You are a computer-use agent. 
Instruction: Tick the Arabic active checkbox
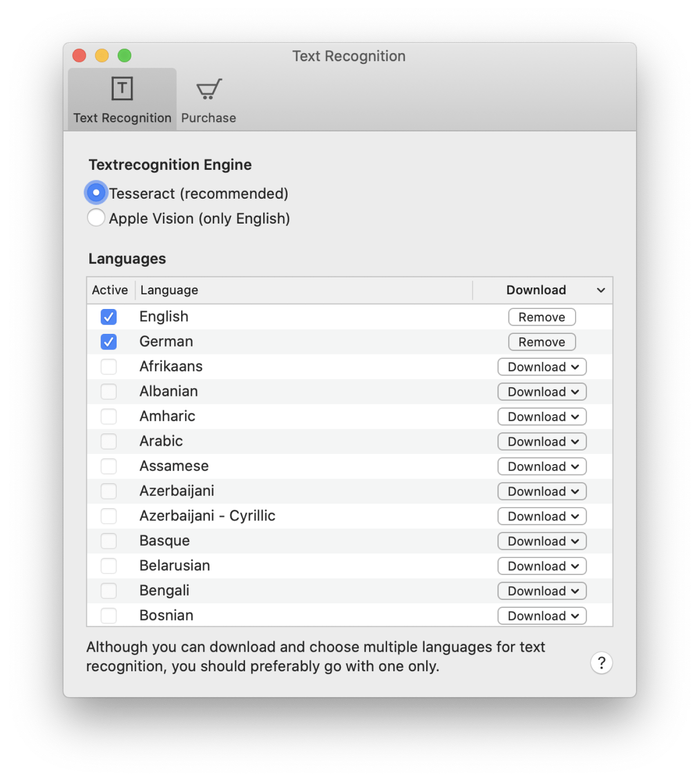pos(108,441)
